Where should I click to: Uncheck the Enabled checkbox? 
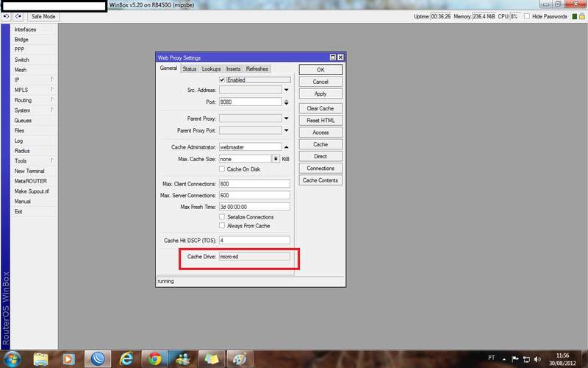(222, 79)
